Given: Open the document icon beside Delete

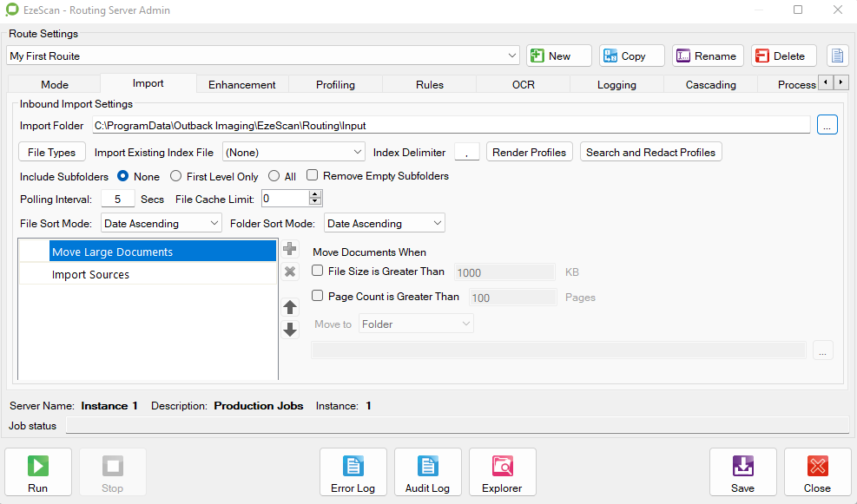Looking at the screenshot, I should point(837,56).
